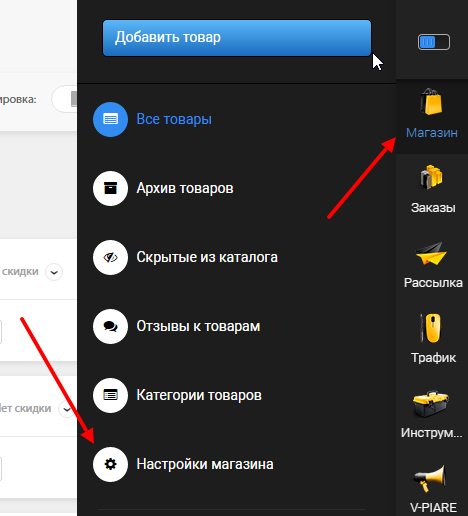The image size is (468, 516).
Task: Expand the скидки chevron dropdown
Action: (x=54, y=272)
